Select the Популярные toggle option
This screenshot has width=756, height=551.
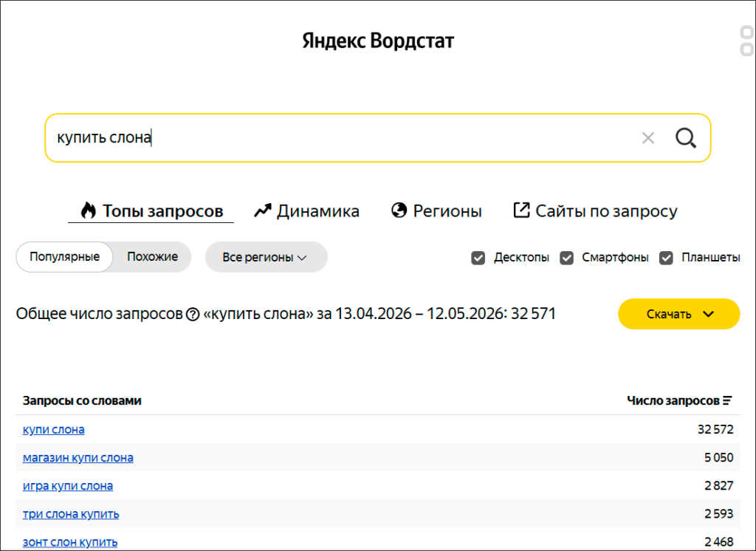[x=65, y=257]
